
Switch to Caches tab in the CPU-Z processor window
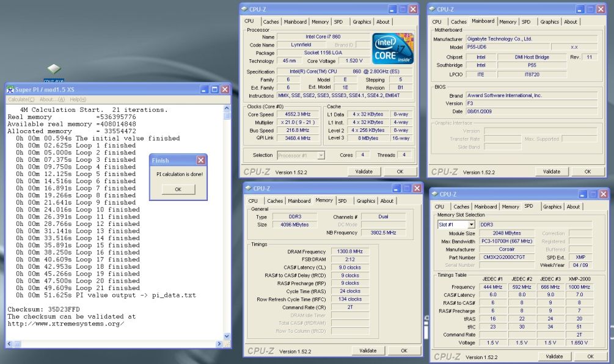[x=271, y=22]
